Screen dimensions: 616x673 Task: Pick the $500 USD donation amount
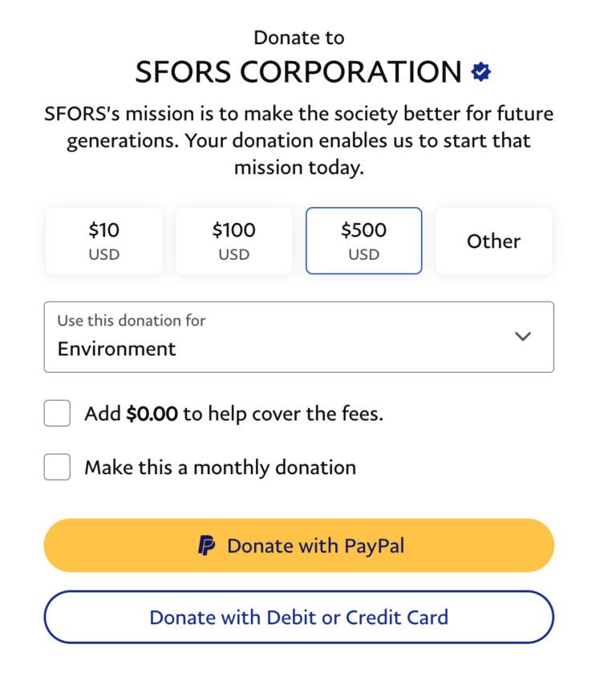363,241
